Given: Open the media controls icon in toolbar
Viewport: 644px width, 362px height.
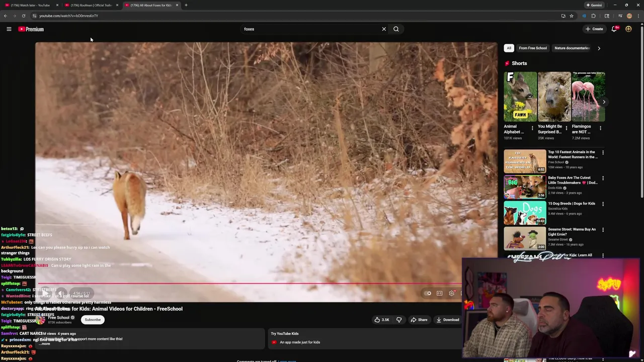Looking at the screenshot, I should (x=620, y=16).
